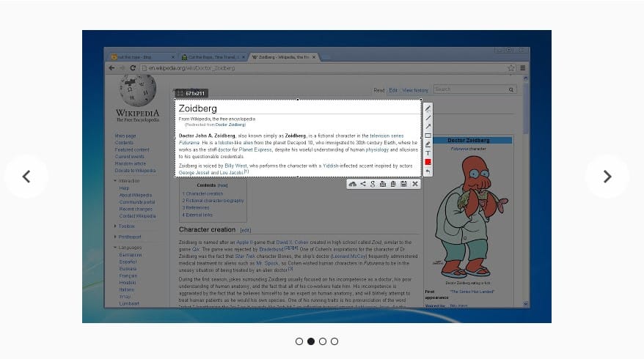Open the Edit page tab
Image resolution: width=644 pixels, height=359 pixels.
393,90
